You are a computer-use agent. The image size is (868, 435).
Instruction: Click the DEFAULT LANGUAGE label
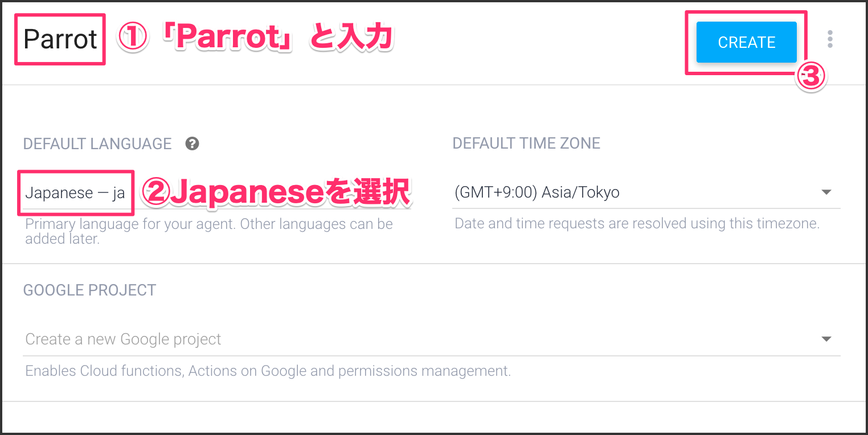(97, 143)
